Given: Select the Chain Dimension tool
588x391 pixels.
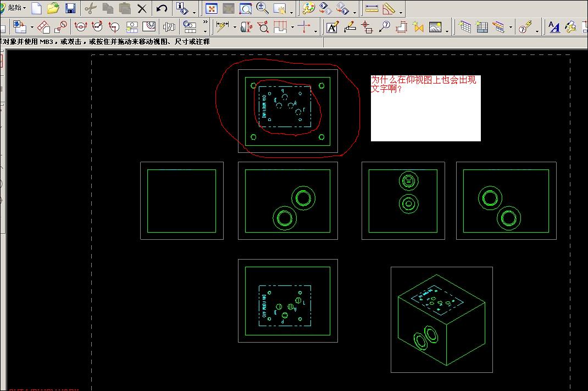Looking at the screenshot, I should [280, 26].
